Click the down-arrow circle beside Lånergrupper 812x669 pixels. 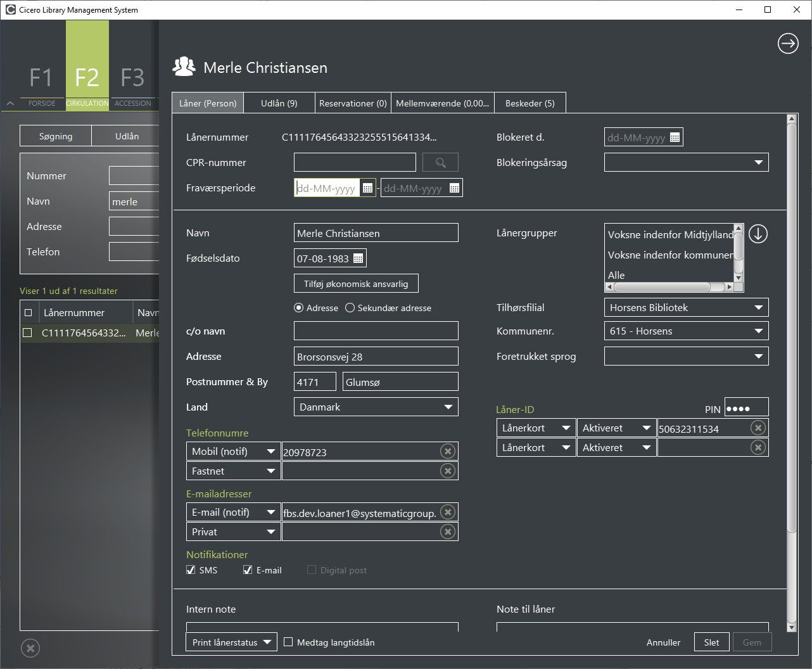(758, 234)
